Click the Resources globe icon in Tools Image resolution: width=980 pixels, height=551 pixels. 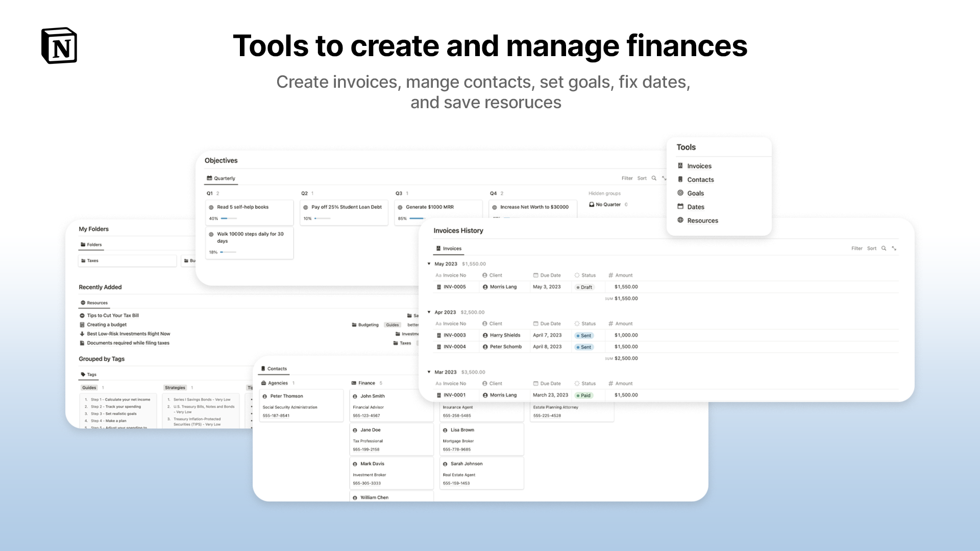click(x=680, y=220)
